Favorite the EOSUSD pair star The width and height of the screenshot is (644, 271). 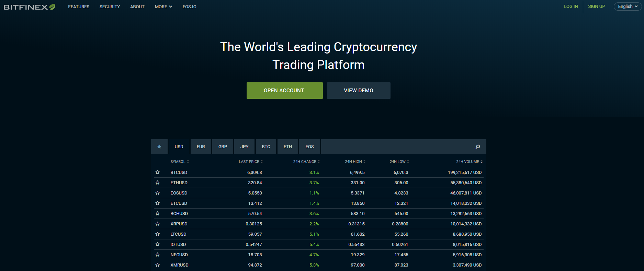coord(158,193)
